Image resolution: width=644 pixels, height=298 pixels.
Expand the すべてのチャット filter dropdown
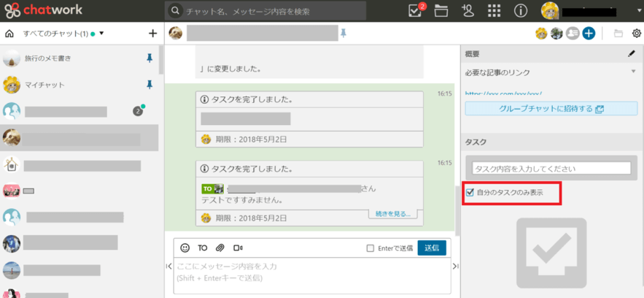[102, 34]
